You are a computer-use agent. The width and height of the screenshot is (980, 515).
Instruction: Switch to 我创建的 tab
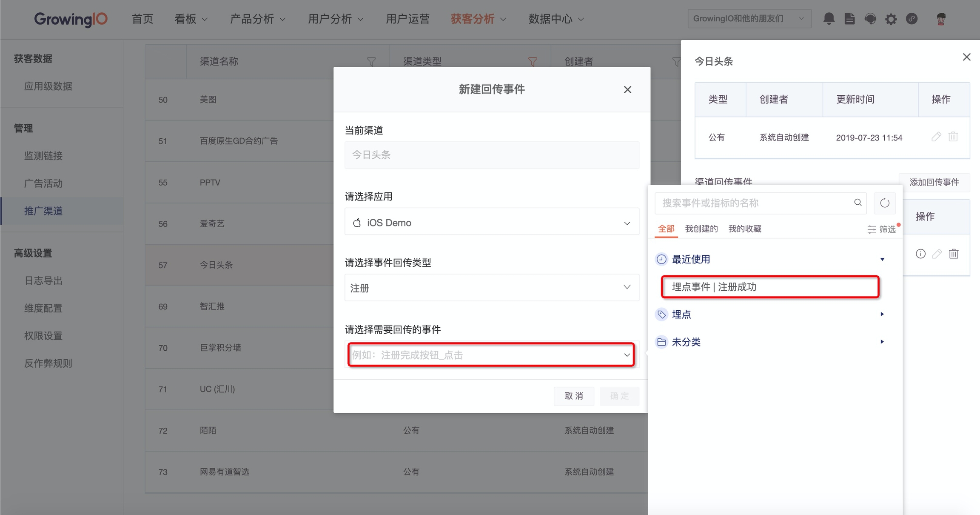pos(701,229)
